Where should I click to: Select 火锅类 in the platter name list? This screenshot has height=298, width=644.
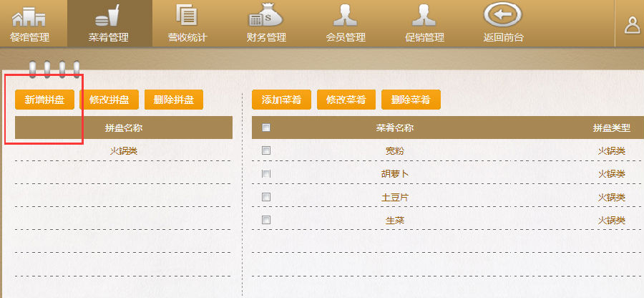click(123, 151)
